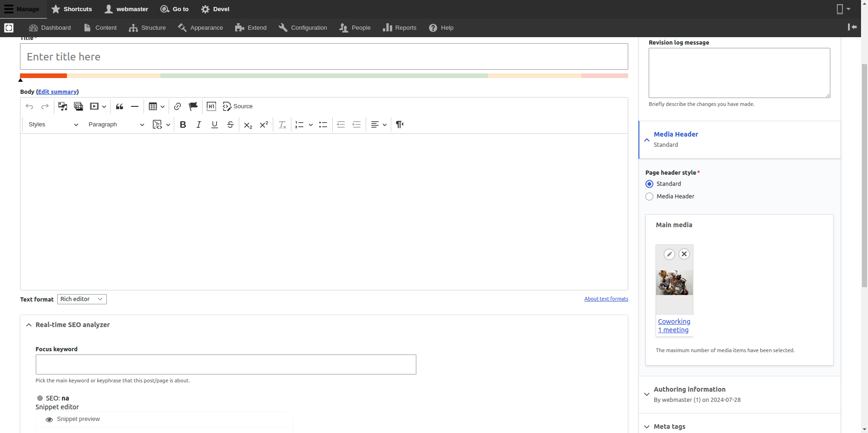868x433 pixels.
Task: Apply italic formatting in editor toolbar
Action: pyautogui.click(x=199, y=125)
